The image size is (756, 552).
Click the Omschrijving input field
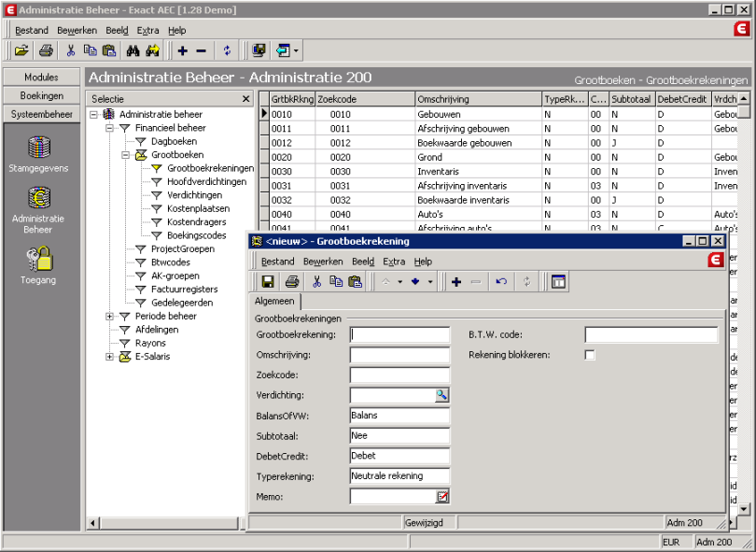[x=399, y=355]
